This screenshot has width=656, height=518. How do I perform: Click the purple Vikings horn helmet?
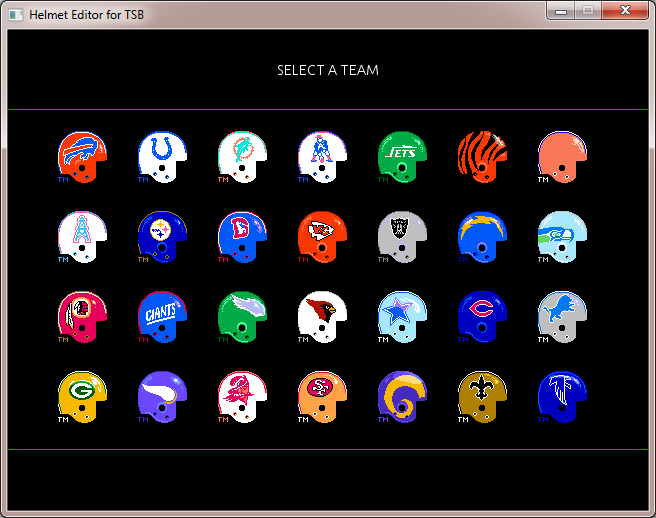coord(162,397)
